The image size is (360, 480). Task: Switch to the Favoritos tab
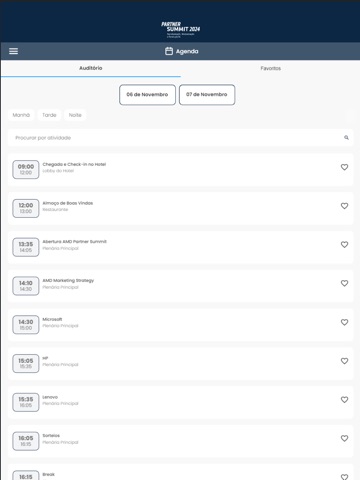(270, 68)
